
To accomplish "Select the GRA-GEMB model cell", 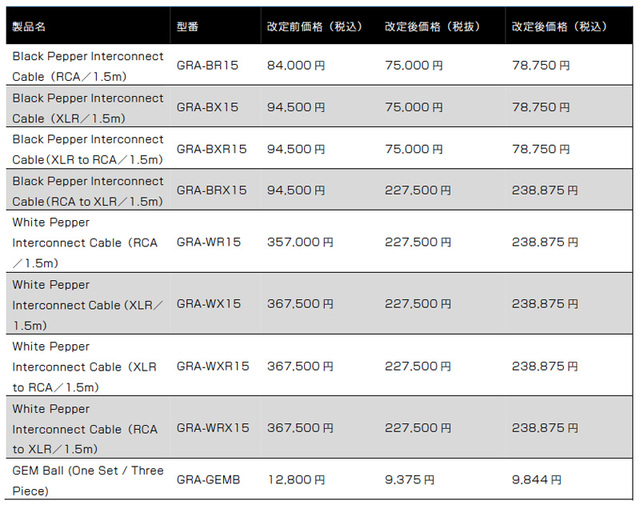I will [208, 480].
